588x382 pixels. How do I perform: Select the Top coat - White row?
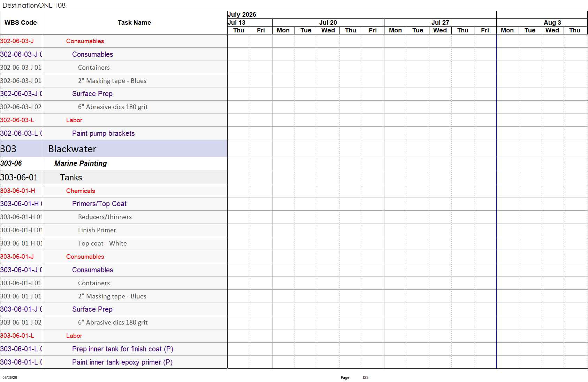[114, 243]
